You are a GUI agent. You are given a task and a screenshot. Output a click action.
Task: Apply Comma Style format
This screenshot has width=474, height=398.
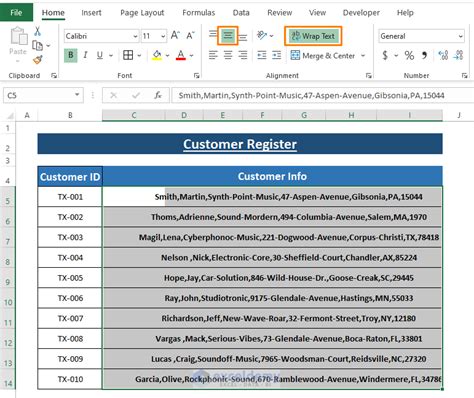tap(424, 55)
